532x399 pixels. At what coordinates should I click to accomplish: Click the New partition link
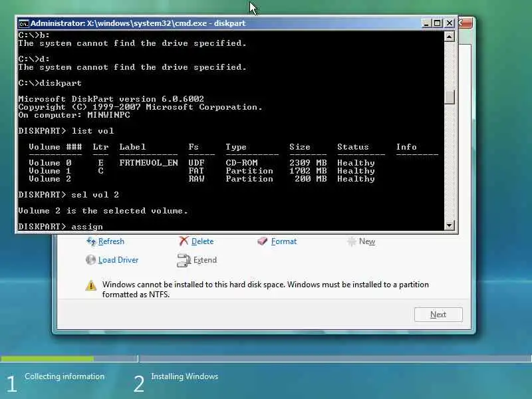(x=367, y=241)
